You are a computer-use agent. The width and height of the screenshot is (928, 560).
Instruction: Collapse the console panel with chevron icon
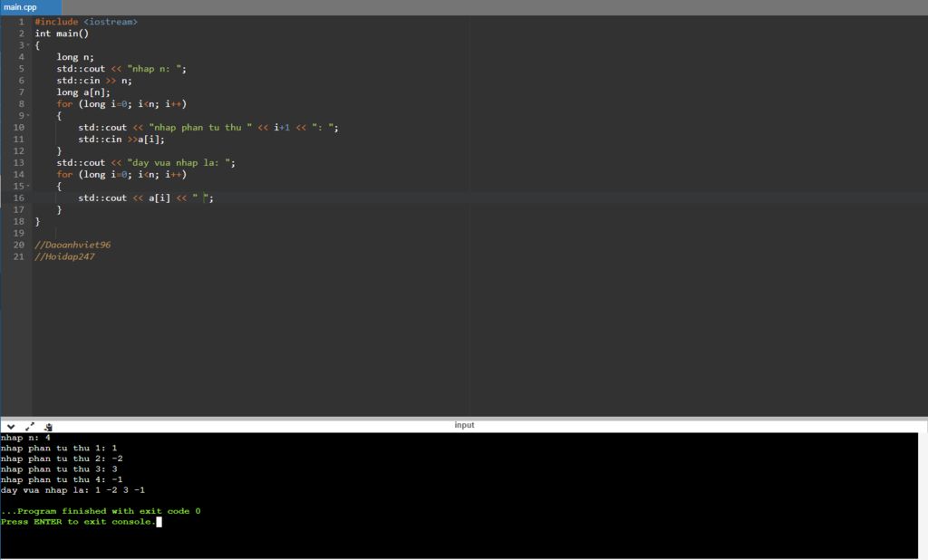[x=11, y=426]
